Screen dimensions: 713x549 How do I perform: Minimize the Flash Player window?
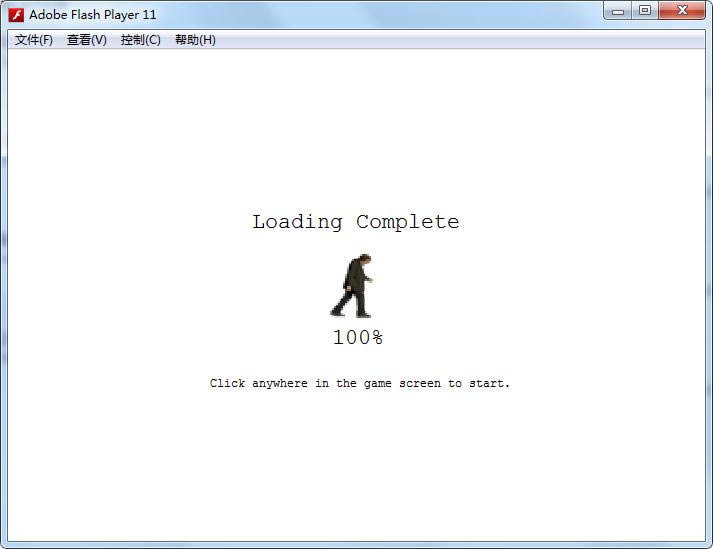(x=618, y=11)
